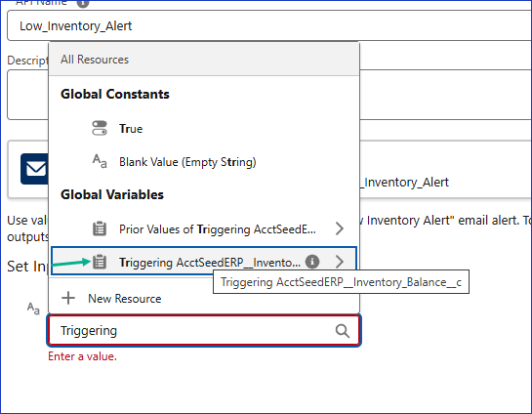Image resolution: width=532 pixels, height=414 pixels.
Task: Select Blank Value (Empty String) option
Action: (204, 162)
